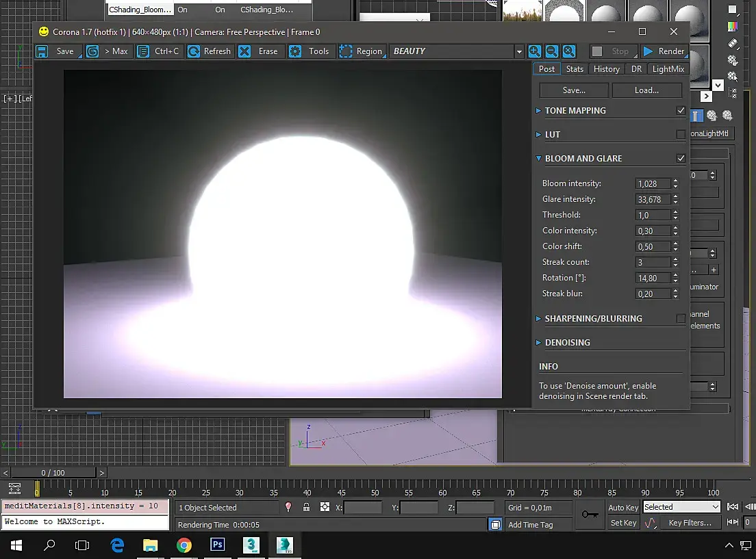Click the Save disk icon in frame buffer
This screenshot has width=756, height=559.
click(42, 51)
